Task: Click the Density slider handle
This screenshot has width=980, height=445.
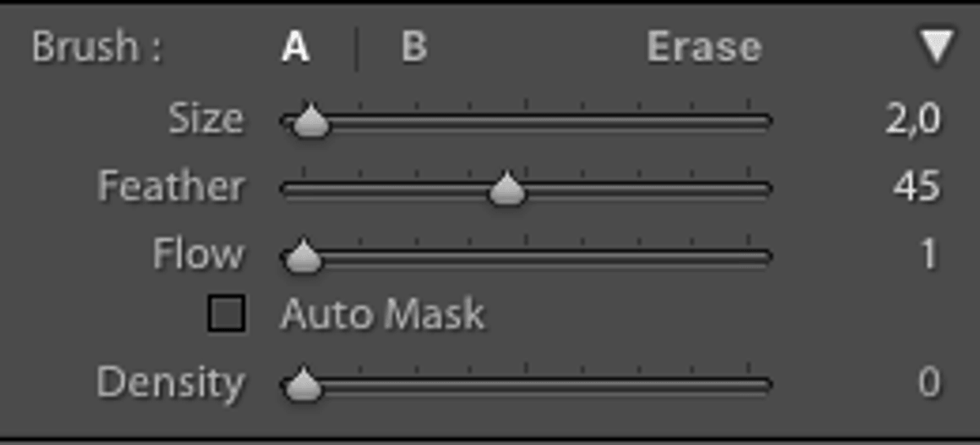Action: 303,383
